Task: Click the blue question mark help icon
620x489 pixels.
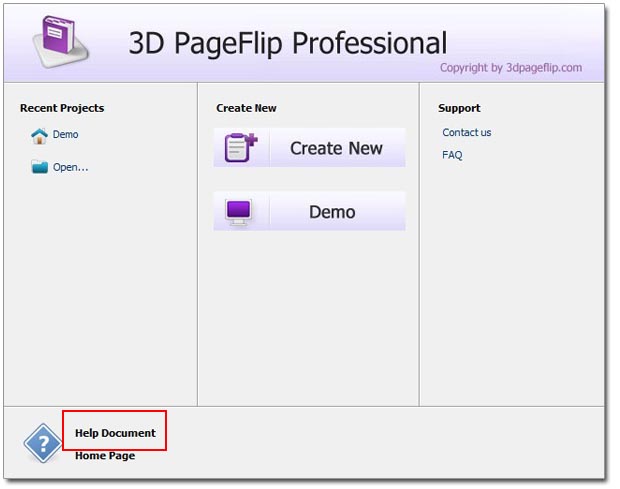Action: pyautogui.click(x=43, y=443)
